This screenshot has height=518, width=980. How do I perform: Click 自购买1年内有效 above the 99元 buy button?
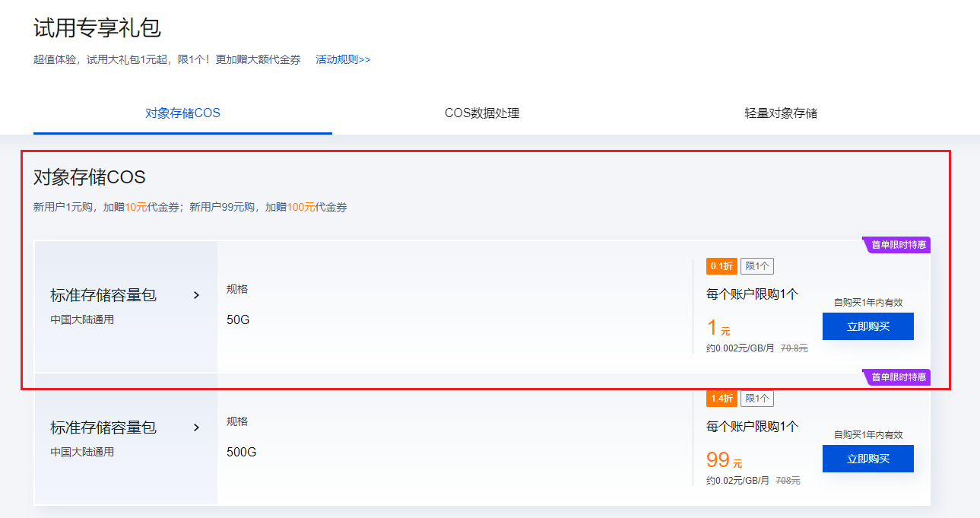click(868, 435)
